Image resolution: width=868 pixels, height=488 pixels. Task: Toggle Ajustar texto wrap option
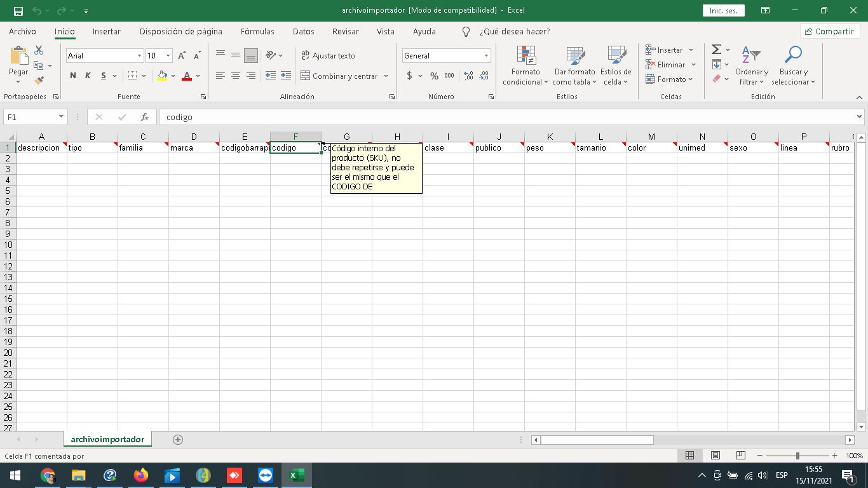point(328,56)
